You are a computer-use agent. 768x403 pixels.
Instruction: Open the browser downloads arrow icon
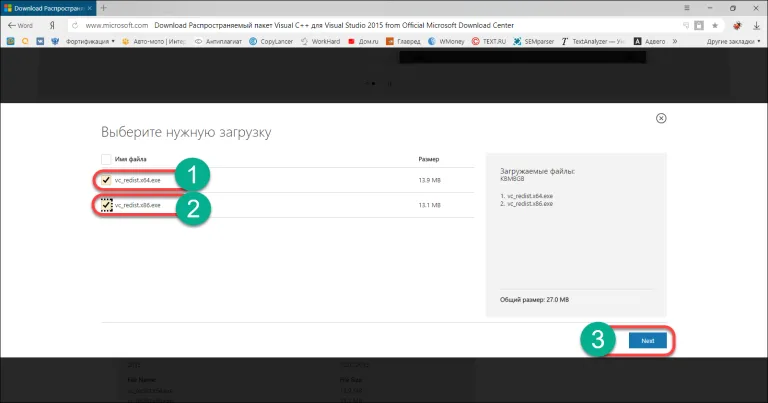756,25
